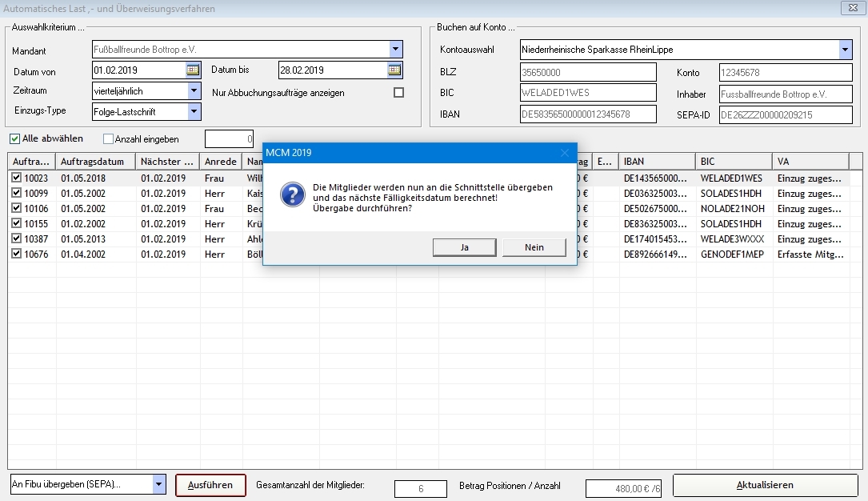
Task: Uncheck the row for order 10023
Action: pos(17,178)
